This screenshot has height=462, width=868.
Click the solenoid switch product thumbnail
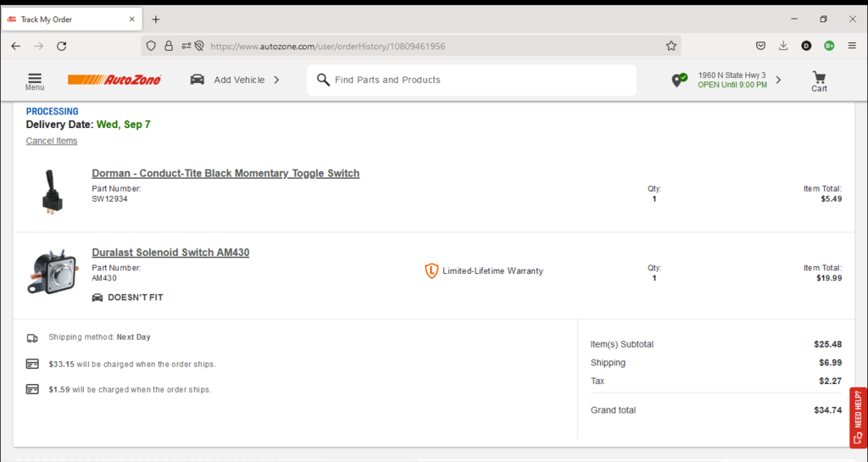[51, 272]
